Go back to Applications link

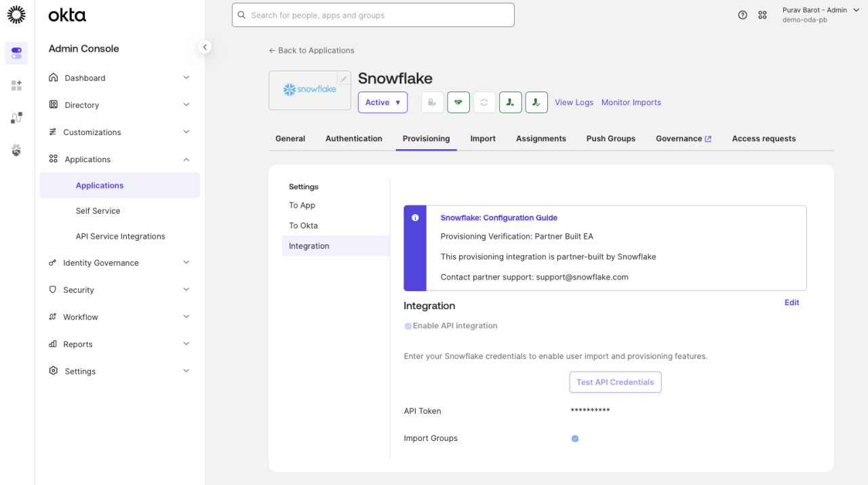pyautogui.click(x=311, y=50)
